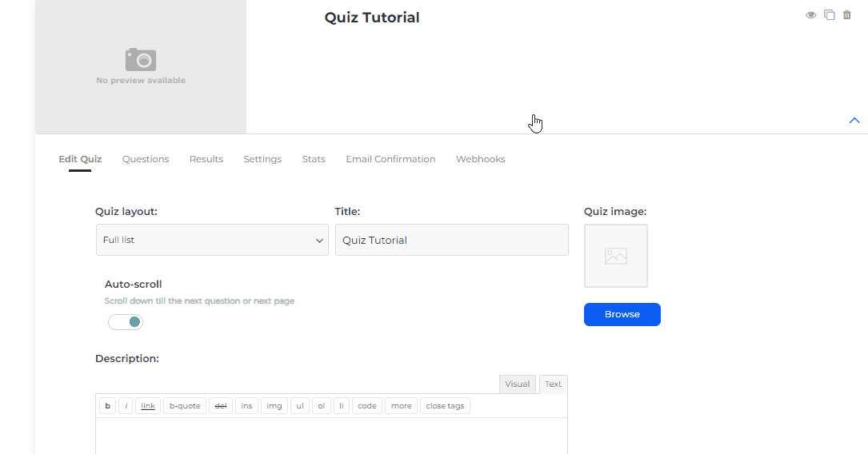Click the eye preview icon
The width and height of the screenshot is (868, 454).
point(810,15)
